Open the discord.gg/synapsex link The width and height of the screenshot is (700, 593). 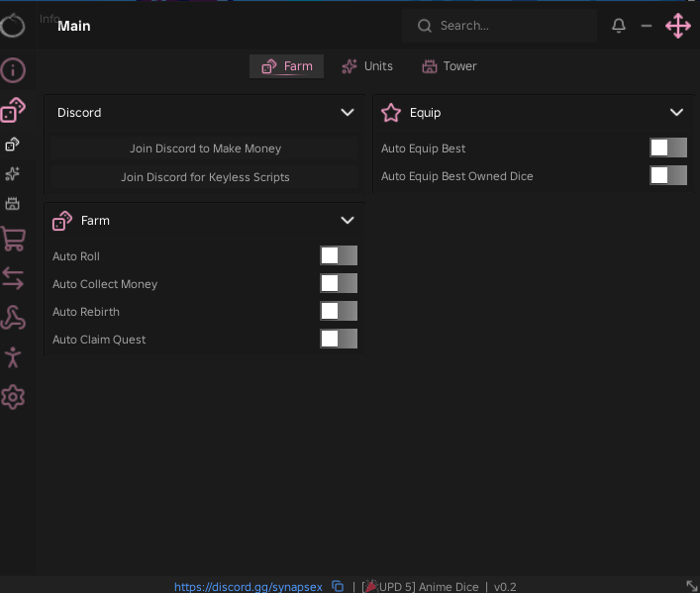point(249,586)
